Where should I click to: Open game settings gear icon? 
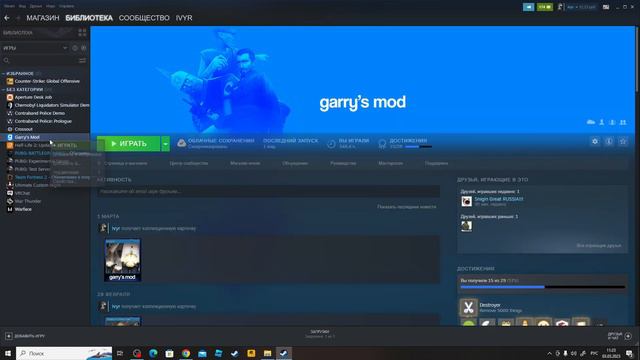[x=595, y=141]
